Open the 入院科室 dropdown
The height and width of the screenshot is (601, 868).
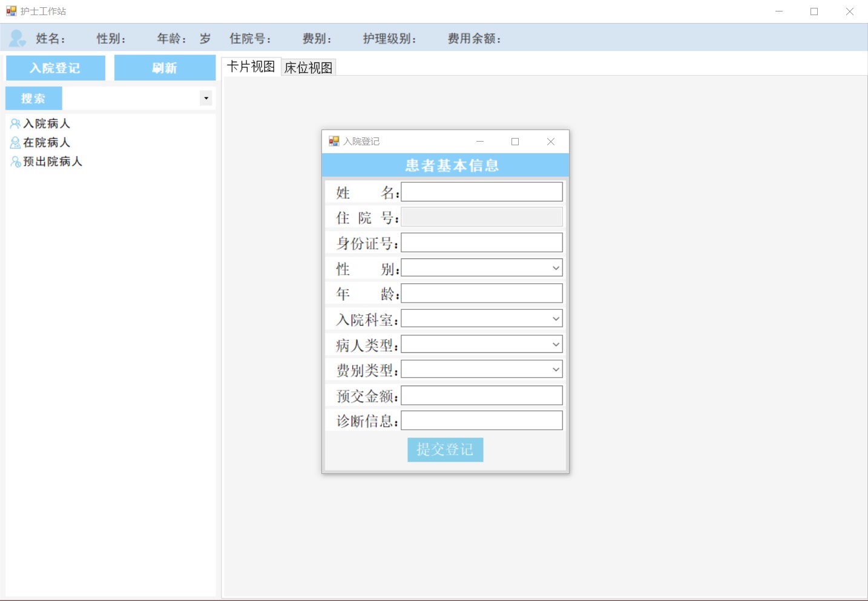pos(556,319)
